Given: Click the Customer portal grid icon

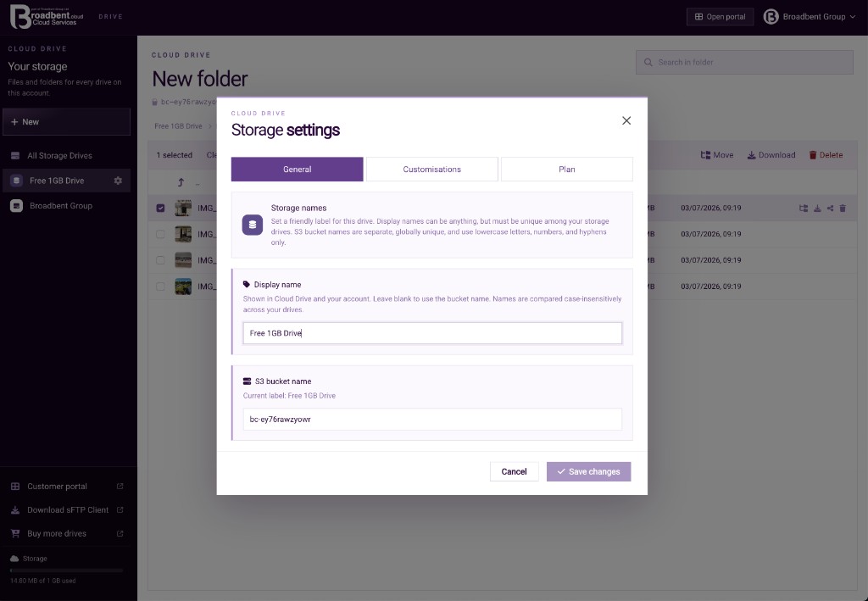Looking at the screenshot, I should [15, 487].
